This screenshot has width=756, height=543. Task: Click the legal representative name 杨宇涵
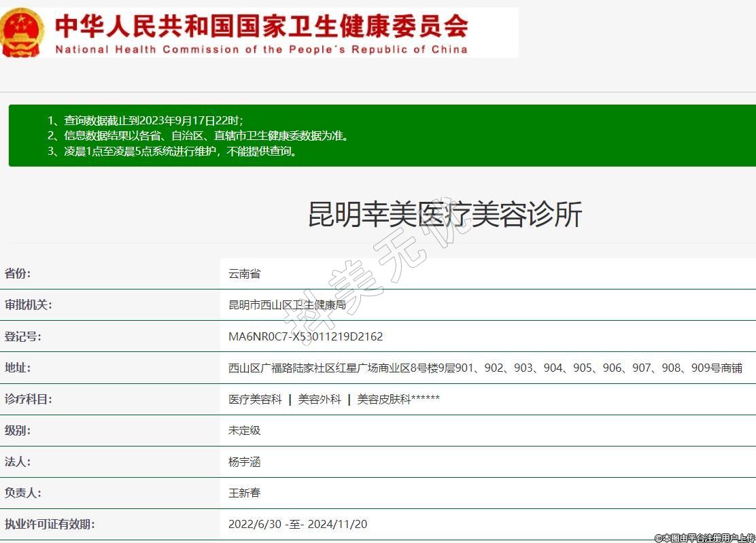(x=244, y=462)
